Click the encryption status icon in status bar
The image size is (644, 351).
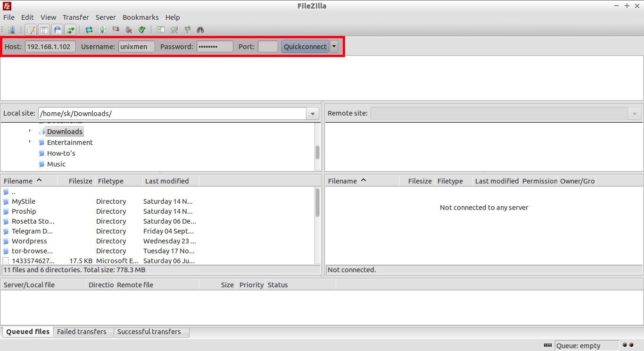click(548, 345)
